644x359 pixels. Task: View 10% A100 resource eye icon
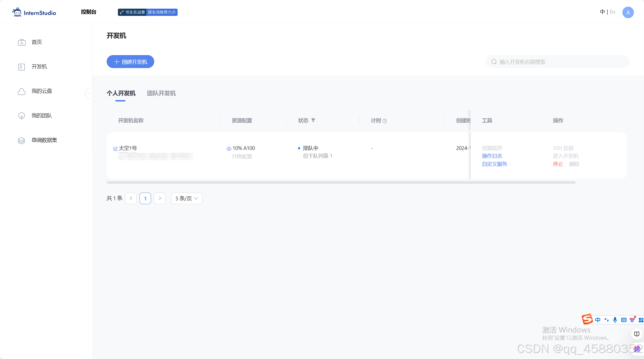coord(229,149)
